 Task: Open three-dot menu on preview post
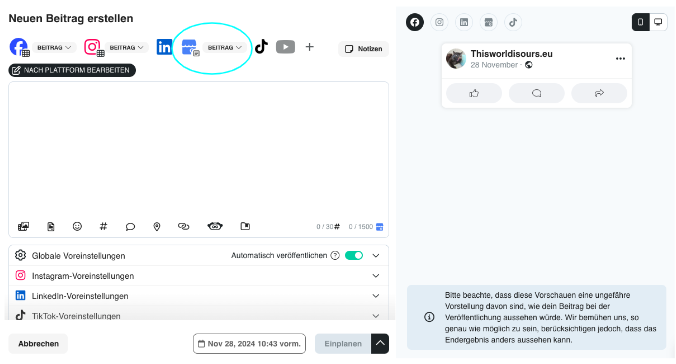coord(620,59)
